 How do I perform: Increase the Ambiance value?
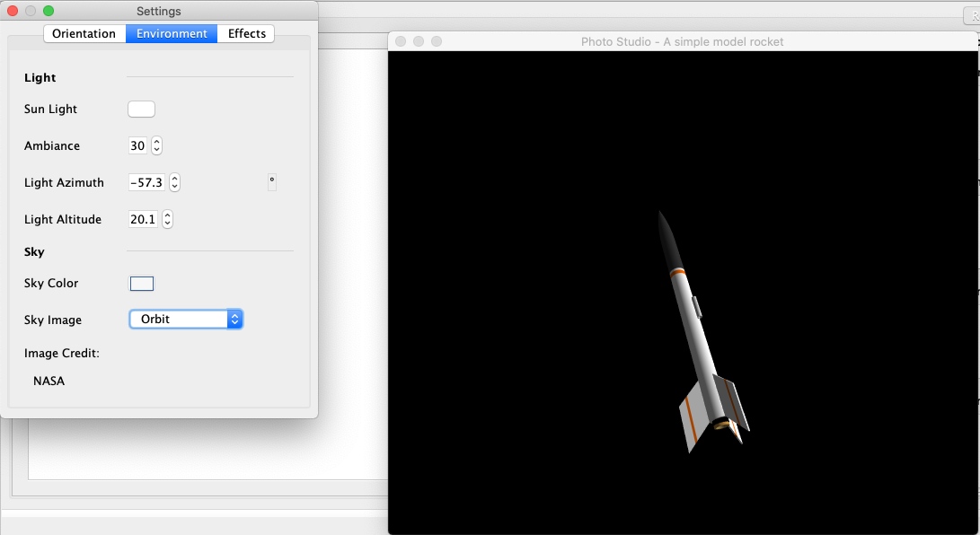pyautogui.click(x=156, y=142)
